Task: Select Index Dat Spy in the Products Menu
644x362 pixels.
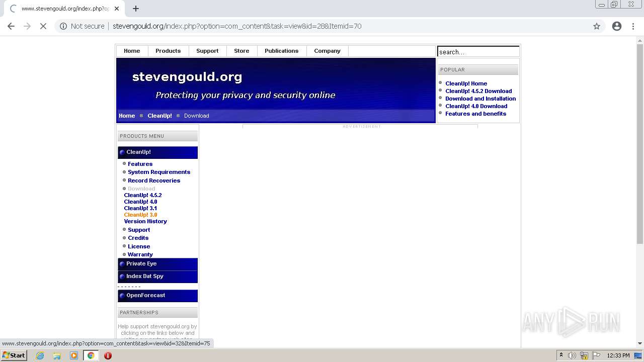Action: coord(157,277)
